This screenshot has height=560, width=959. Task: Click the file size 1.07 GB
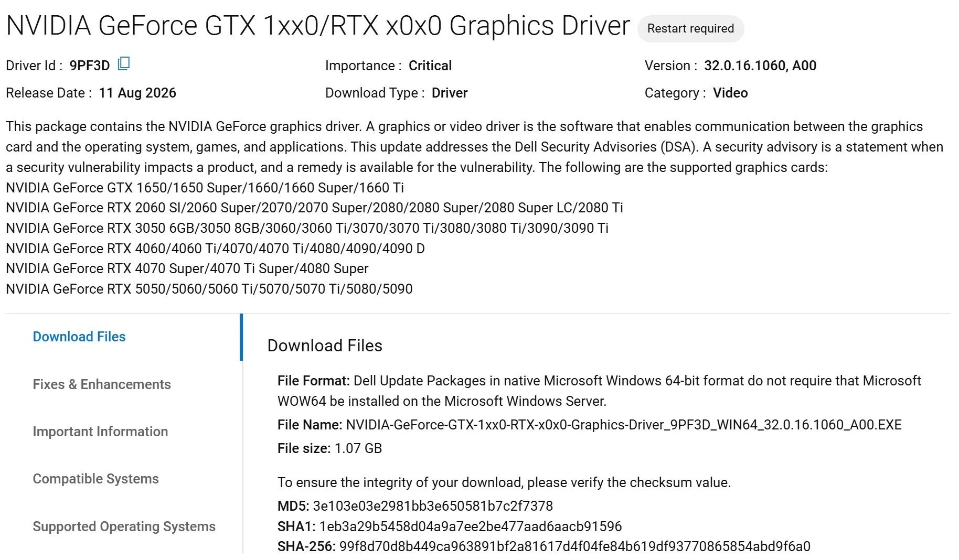[358, 448]
